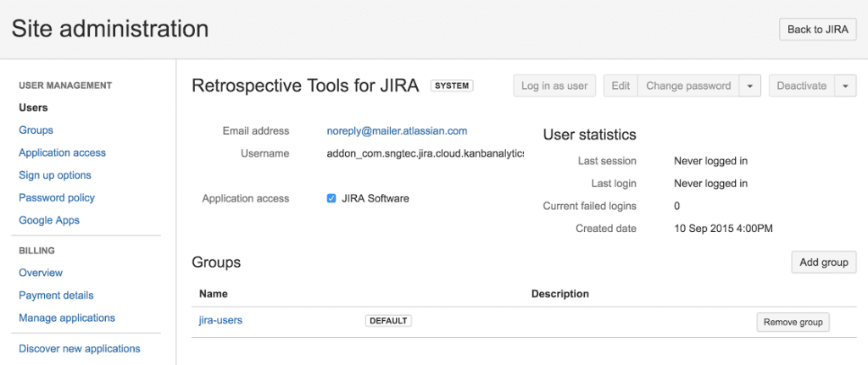Click the BILLING sidebar heading

(x=37, y=251)
